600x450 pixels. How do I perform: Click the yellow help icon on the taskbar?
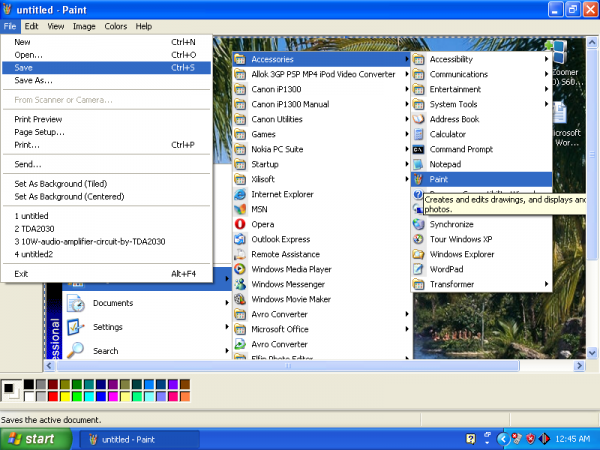(471, 438)
